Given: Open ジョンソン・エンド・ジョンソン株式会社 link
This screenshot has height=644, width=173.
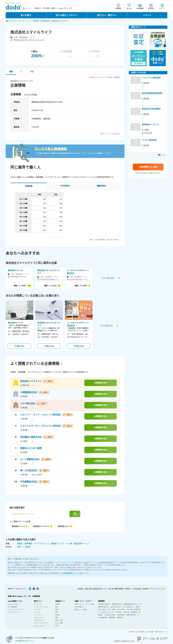Looking at the screenshot, I should 41,415.
